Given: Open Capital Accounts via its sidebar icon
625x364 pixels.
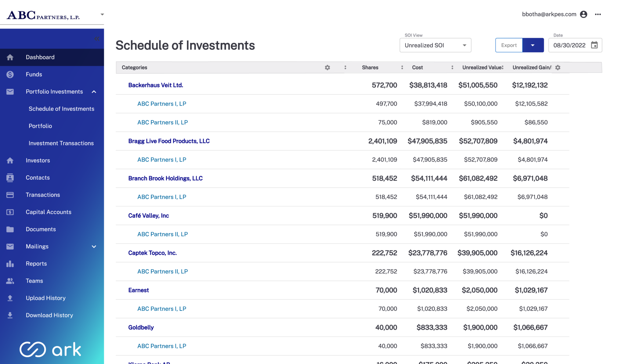Looking at the screenshot, I should (x=10, y=212).
